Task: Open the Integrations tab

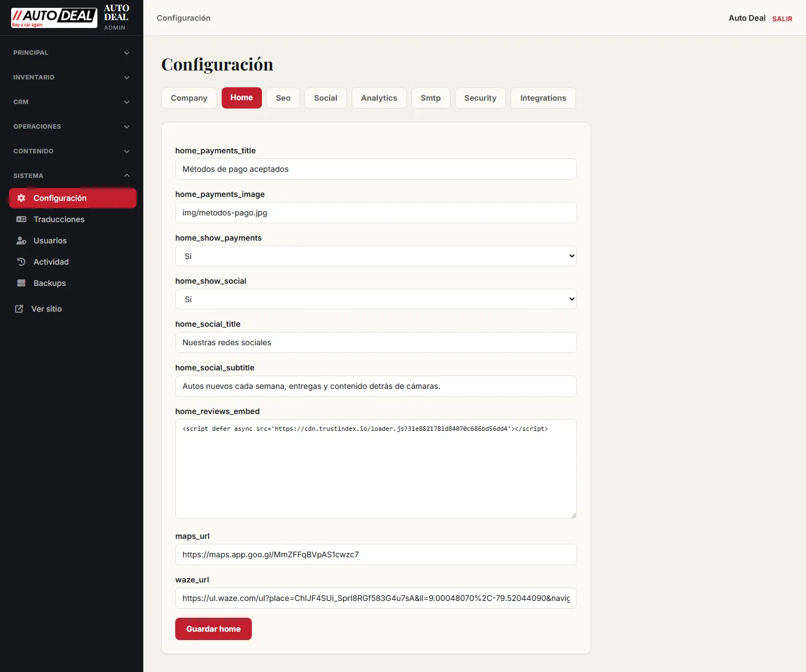Action: (543, 98)
